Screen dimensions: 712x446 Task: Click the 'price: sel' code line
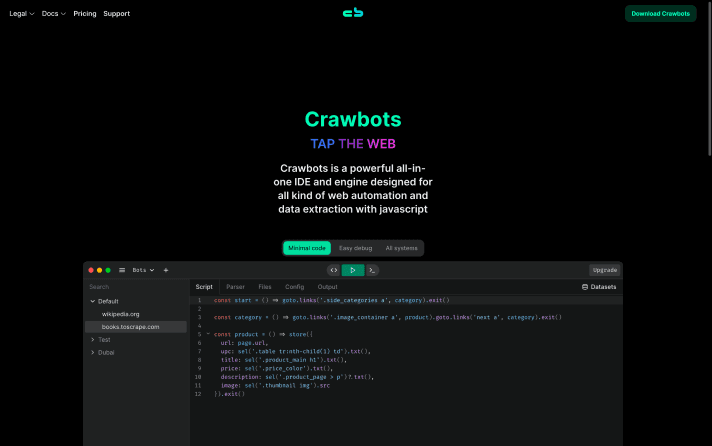tap(277, 368)
